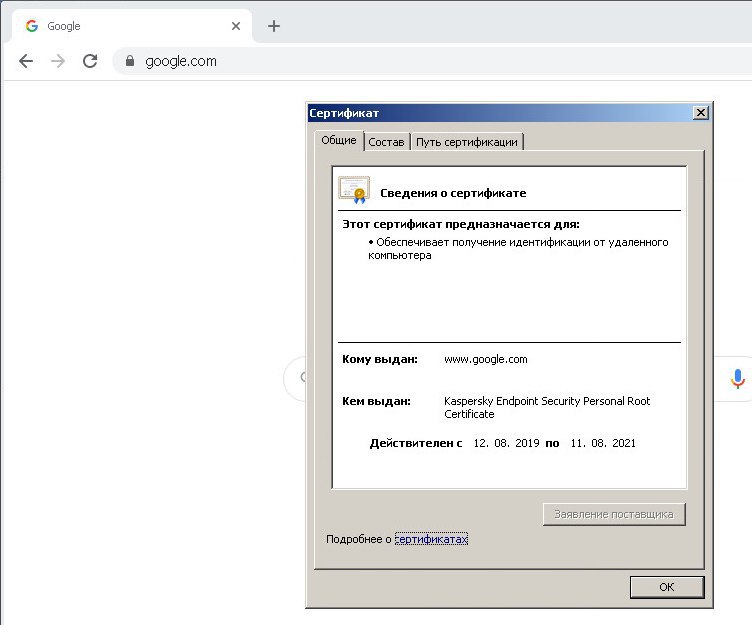Click the Действителен с label

point(416,443)
